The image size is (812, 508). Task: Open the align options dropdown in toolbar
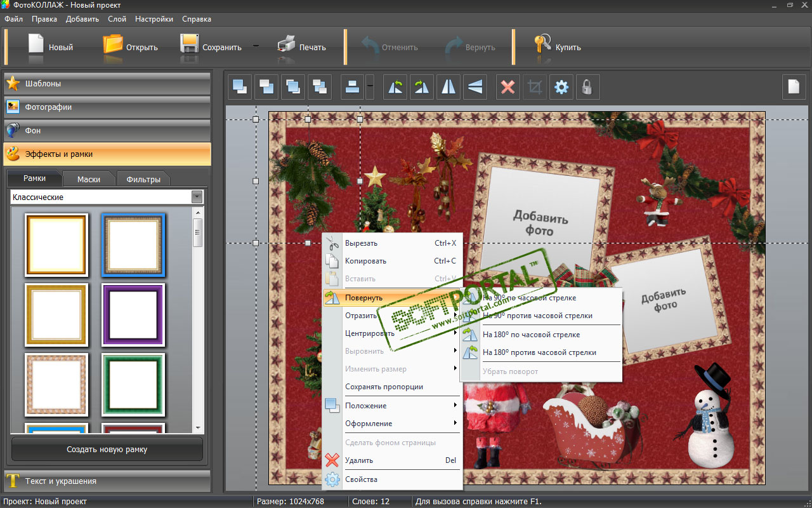pos(370,86)
